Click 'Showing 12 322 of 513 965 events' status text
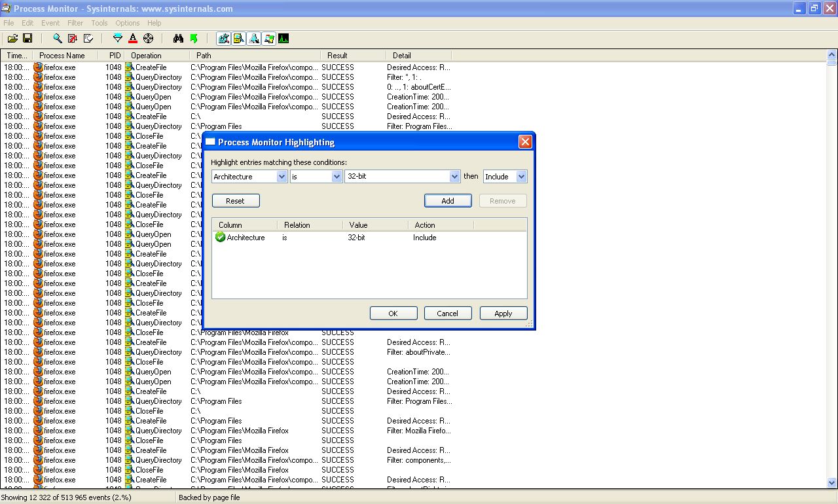838x504 pixels. click(67, 497)
